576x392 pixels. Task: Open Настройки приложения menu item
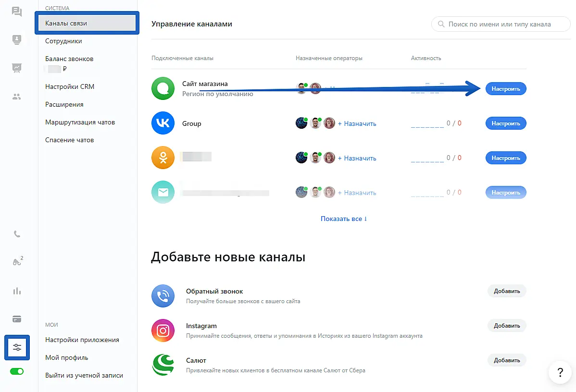pyautogui.click(x=82, y=340)
